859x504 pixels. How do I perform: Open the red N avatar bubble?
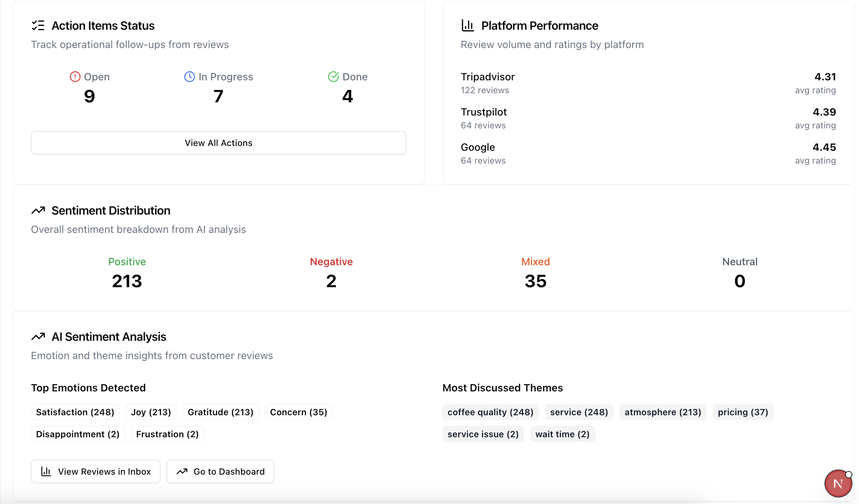pyautogui.click(x=838, y=483)
